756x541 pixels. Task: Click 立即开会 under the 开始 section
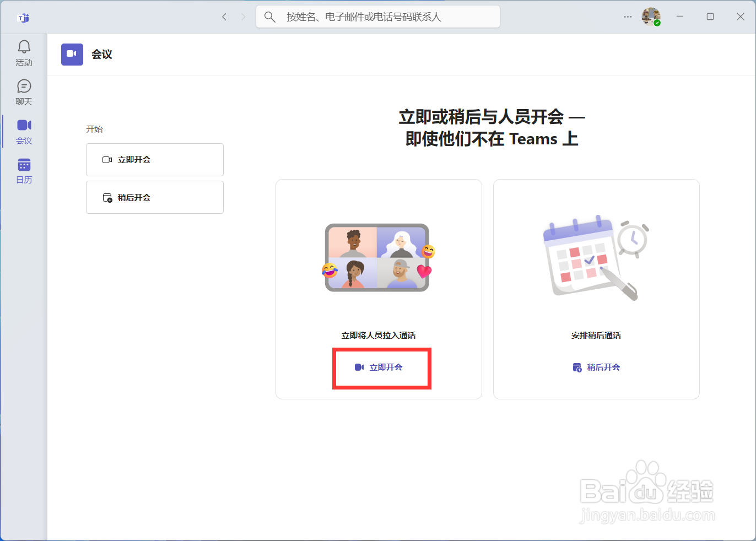(155, 159)
